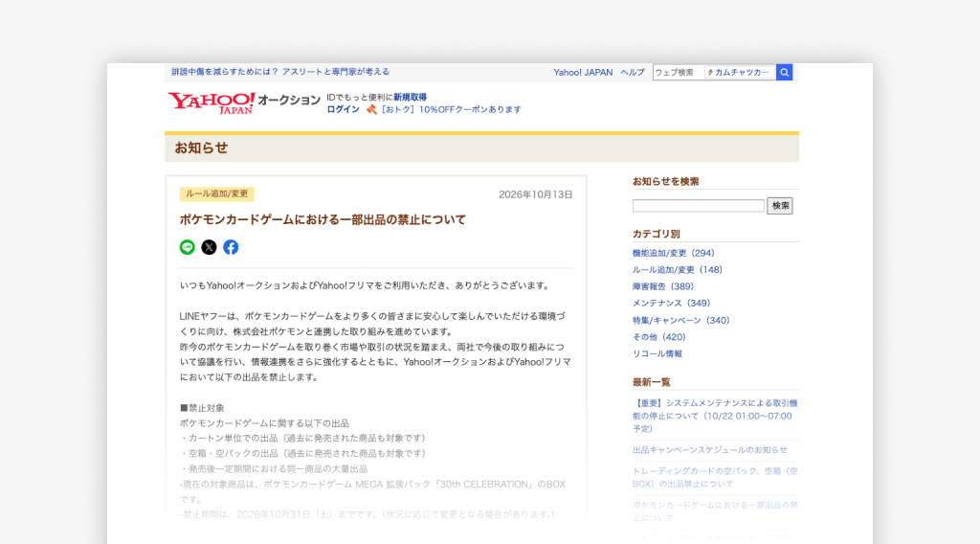Open the 10%OFFクーポン promotion link
This screenshot has width=980, height=544.
click(452, 109)
